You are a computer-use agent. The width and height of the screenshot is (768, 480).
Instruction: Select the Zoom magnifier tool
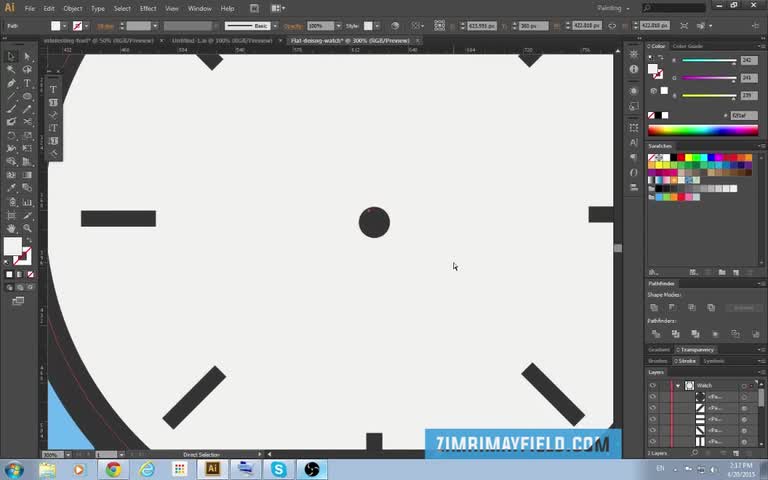pyautogui.click(x=27, y=228)
